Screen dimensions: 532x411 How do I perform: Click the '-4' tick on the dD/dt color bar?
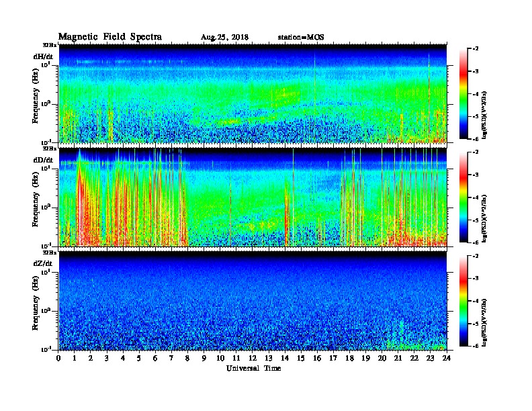click(476, 197)
